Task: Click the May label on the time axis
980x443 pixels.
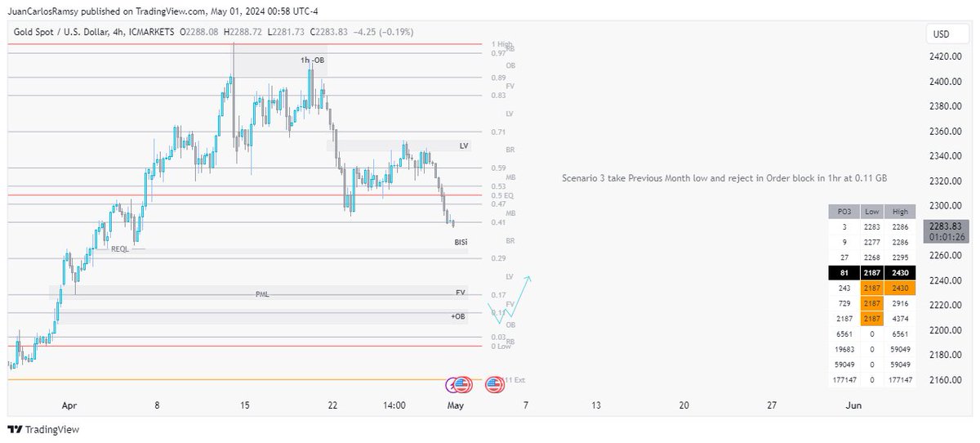Action: pos(455,405)
